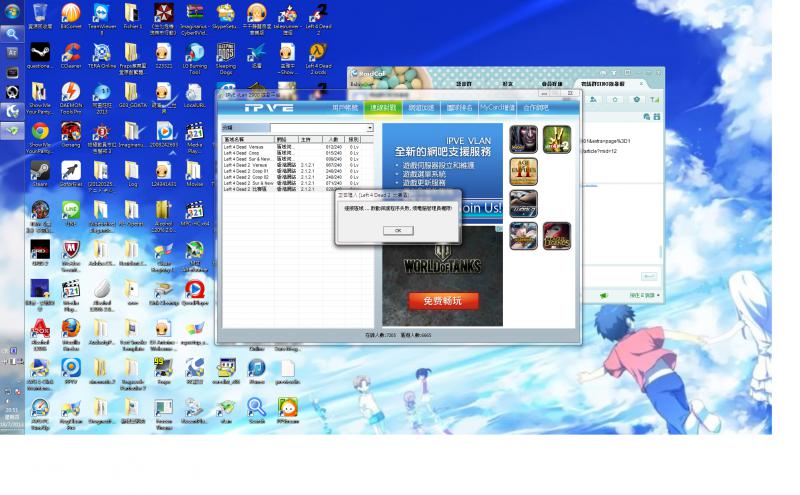Select the Left 4 Dead 2 game icon
This screenshot has width=800, height=495.
click(x=557, y=139)
